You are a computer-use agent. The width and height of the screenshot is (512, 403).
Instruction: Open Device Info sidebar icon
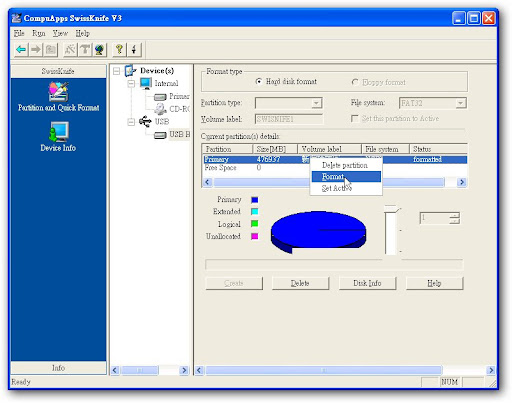click(x=59, y=132)
